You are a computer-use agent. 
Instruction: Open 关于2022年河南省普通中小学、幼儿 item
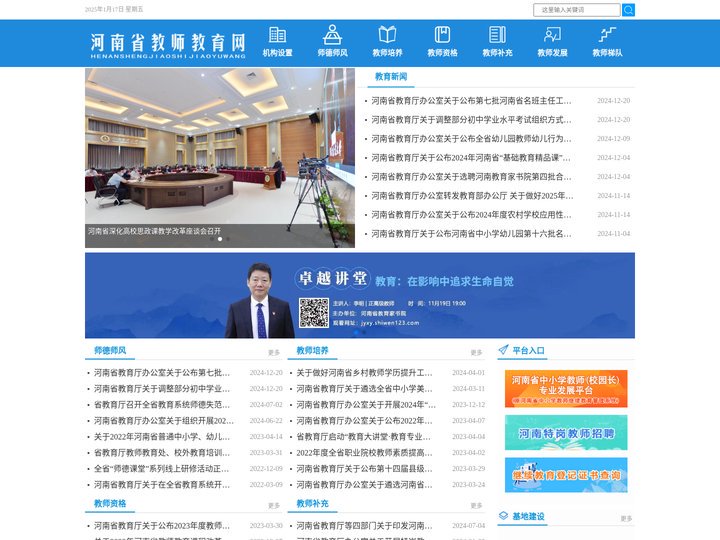tap(162, 437)
